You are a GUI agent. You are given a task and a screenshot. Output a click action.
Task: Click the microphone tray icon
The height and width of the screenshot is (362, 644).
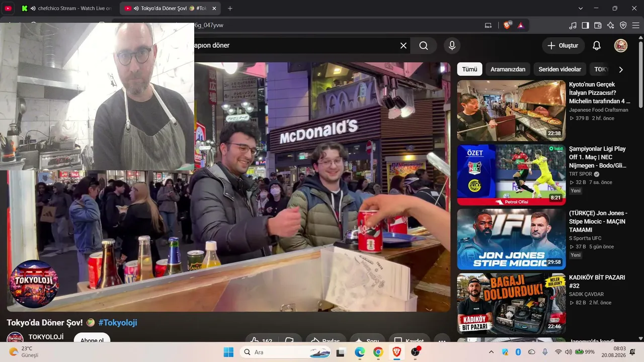click(545, 352)
